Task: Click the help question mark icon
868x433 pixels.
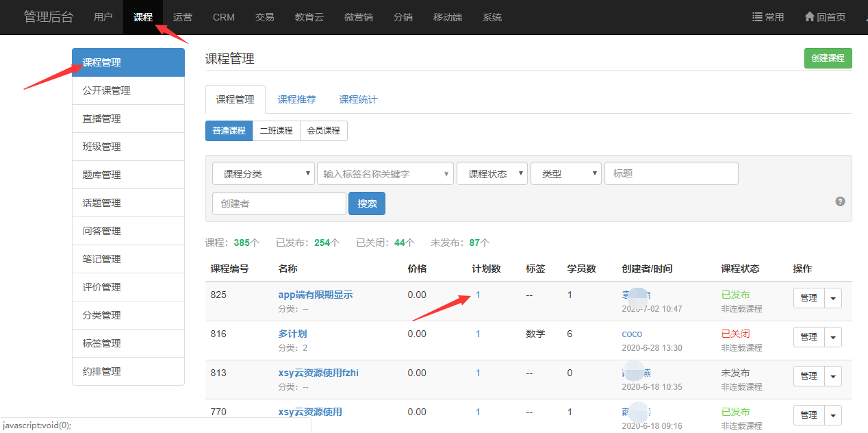Action: coord(840,201)
